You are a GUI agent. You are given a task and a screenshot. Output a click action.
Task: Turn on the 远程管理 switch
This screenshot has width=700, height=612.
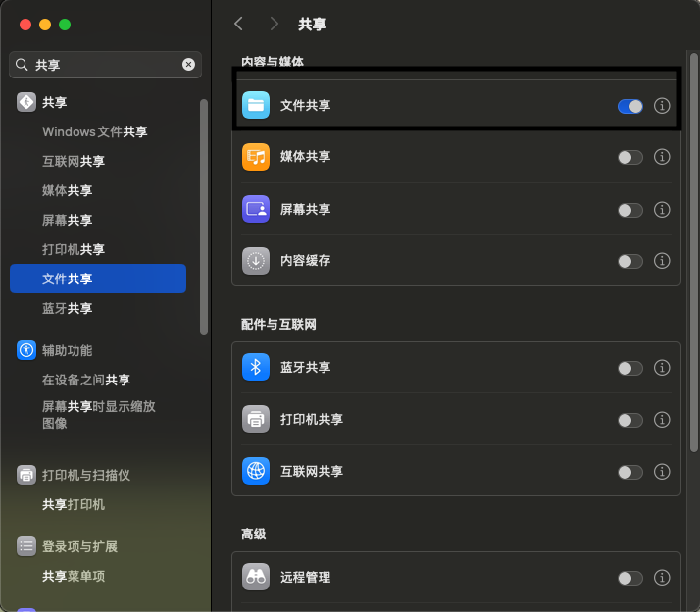tap(630, 578)
